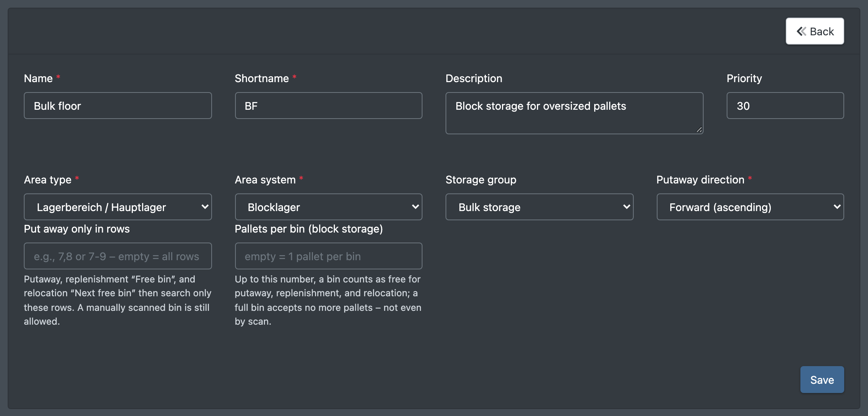The width and height of the screenshot is (868, 416).
Task: Focus the 'Put away only in rows' input
Action: [118, 256]
